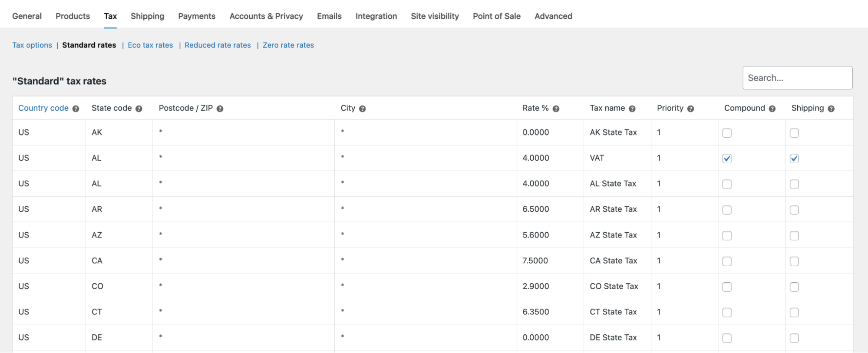
Task: Edit the AR State Tax name
Action: click(x=617, y=209)
